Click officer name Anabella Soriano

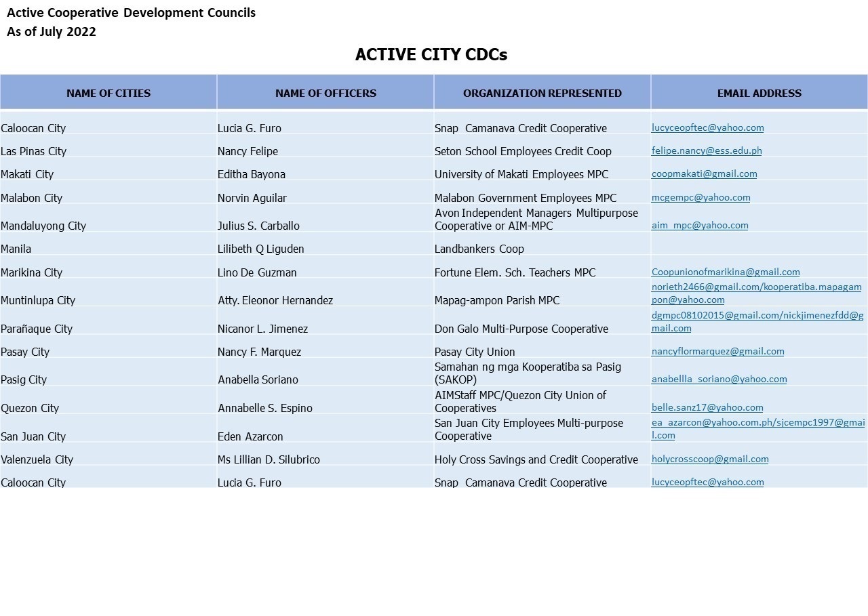pyautogui.click(x=258, y=379)
